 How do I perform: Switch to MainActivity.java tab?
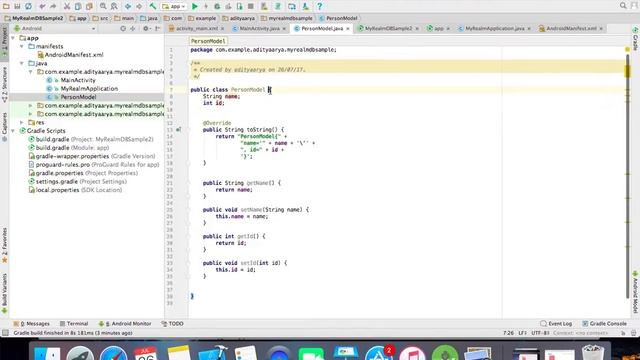pyautogui.click(x=259, y=29)
